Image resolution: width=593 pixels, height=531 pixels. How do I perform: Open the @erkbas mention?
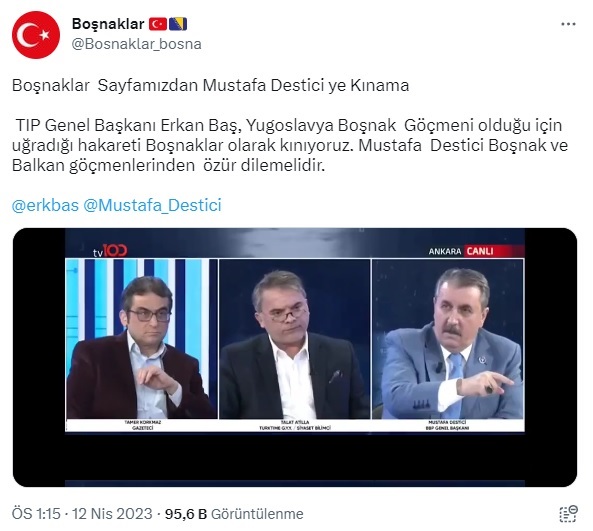pos(45,205)
